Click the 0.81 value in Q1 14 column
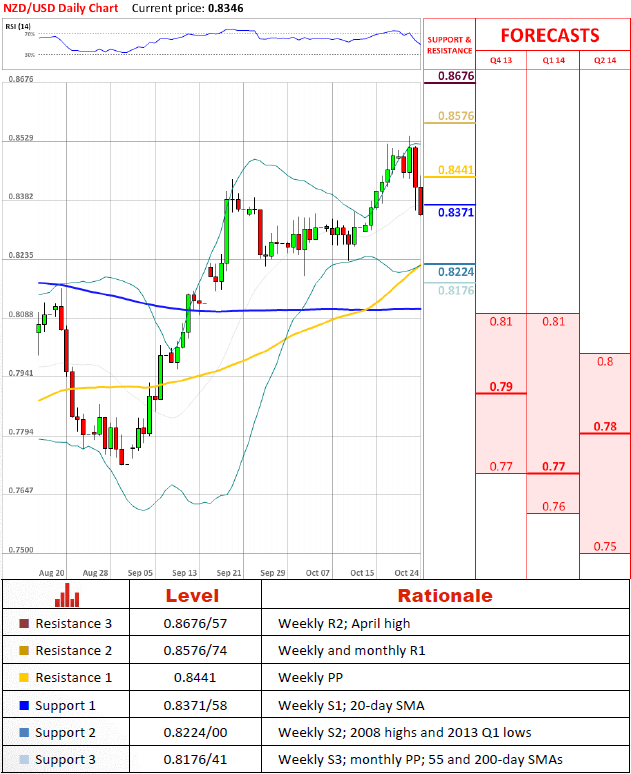 point(553,322)
